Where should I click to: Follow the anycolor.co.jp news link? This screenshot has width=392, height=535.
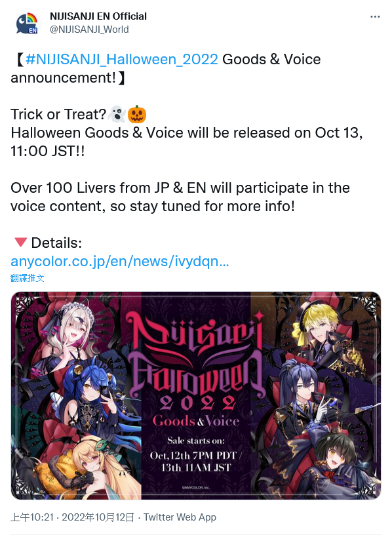(x=120, y=262)
